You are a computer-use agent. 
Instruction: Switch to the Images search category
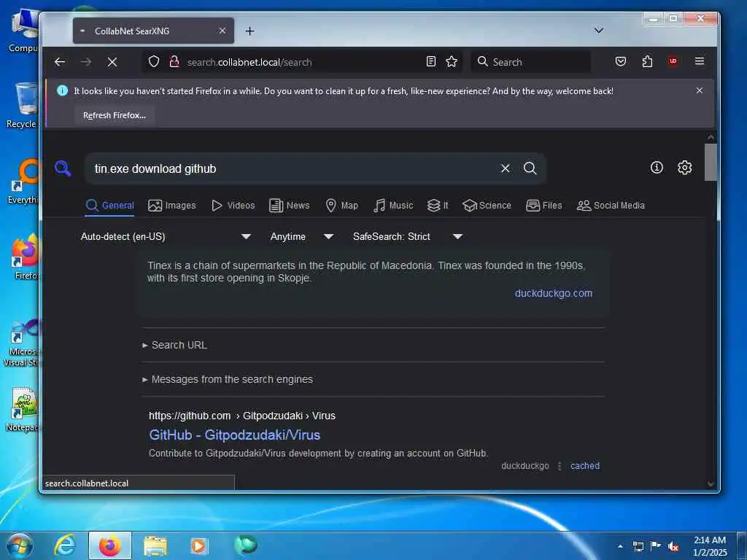172,205
